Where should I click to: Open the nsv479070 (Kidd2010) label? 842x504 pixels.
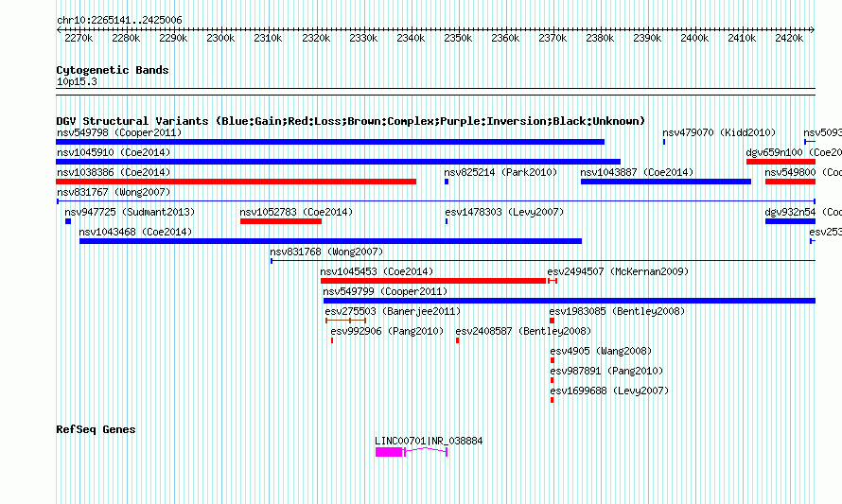[719, 132]
